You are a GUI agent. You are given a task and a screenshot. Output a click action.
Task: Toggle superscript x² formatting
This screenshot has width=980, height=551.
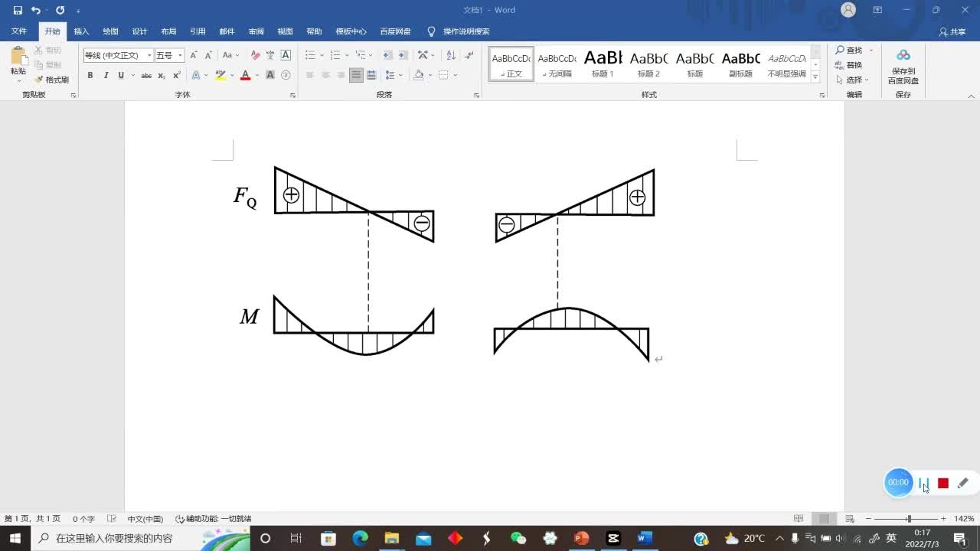pyautogui.click(x=177, y=75)
